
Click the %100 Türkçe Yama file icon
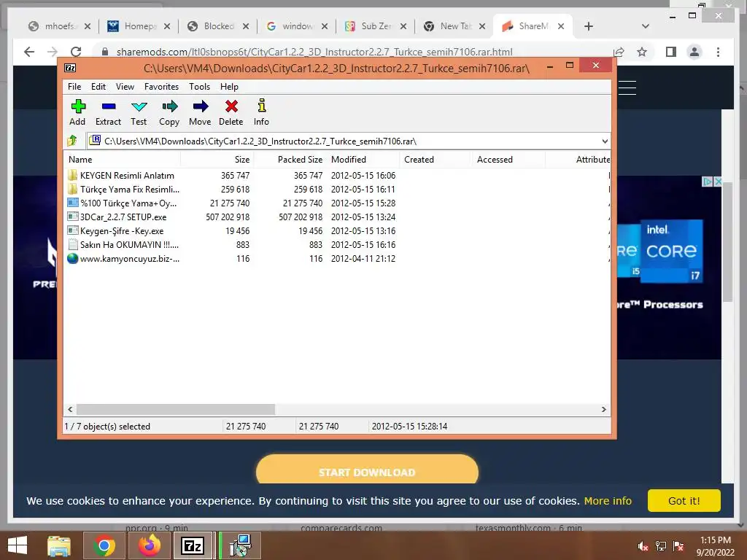72,203
